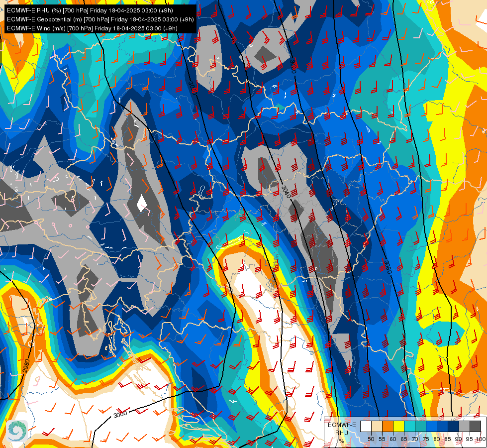Click the 'ECMWF-E RHU (%)' title line
The image size is (487, 448).
(90, 10)
